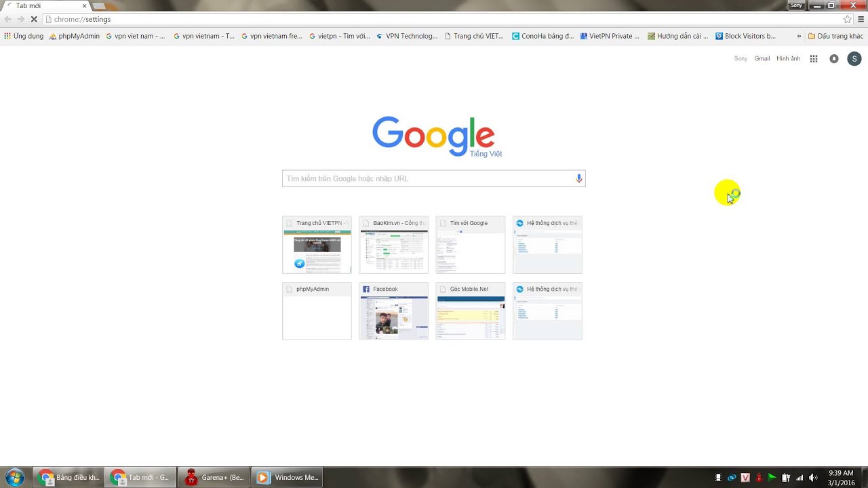Open the VietPN Private bookmark
This screenshot has width=868, height=488.
coord(610,36)
